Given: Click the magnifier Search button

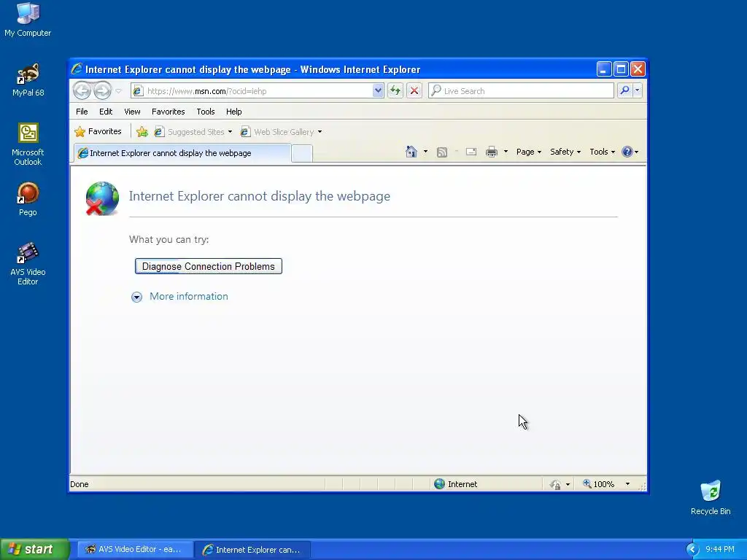Looking at the screenshot, I should point(624,90).
